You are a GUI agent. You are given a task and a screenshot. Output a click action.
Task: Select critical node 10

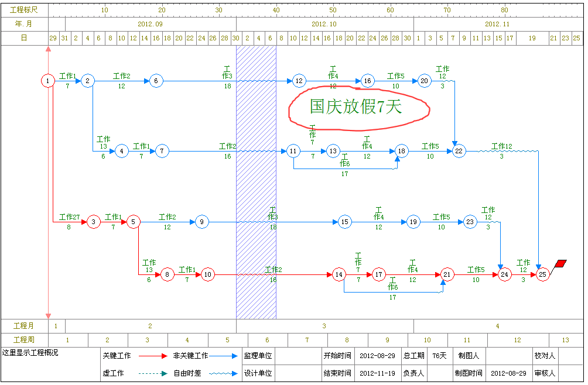point(208,274)
